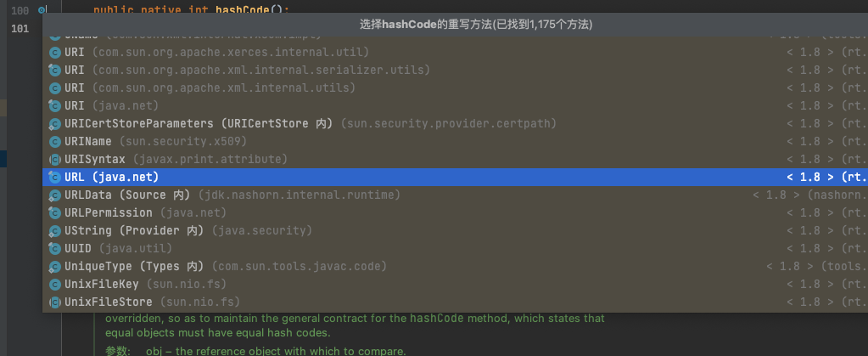This screenshot has height=356, width=868.
Task: Click the UnixFileStore class icon
Action: coord(54,302)
